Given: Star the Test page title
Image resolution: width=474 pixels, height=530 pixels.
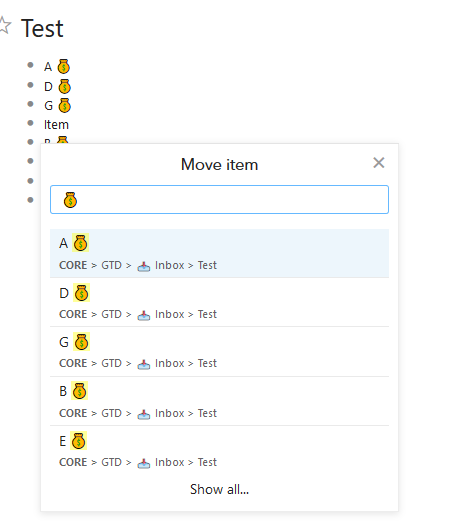Looking at the screenshot, I should tap(4, 25).
